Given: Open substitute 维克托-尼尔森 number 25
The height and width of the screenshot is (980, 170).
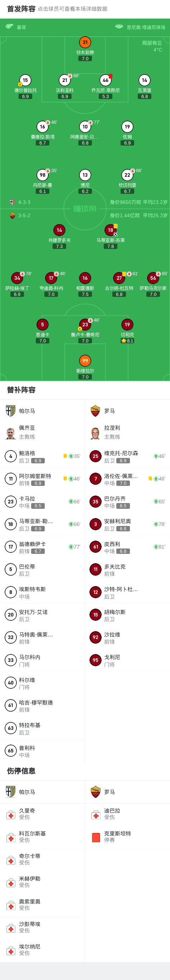Looking at the screenshot, I should [127, 456].
